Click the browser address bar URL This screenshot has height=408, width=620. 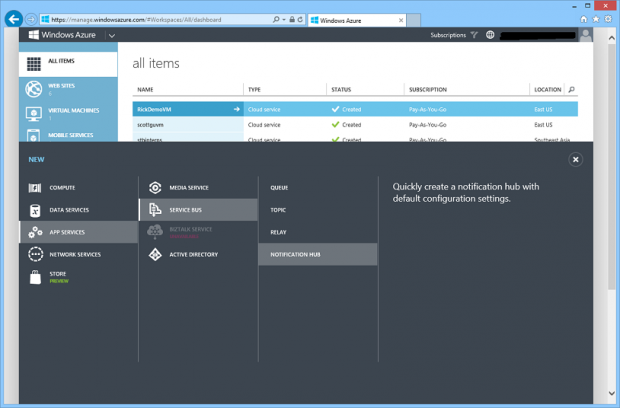tap(136, 20)
